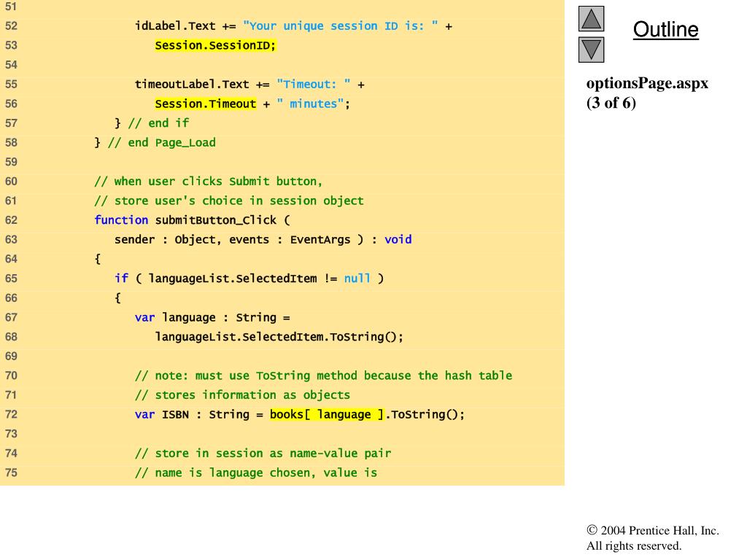Click the highlighted Session.Timeout code
747x560 pixels.
pos(205,104)
